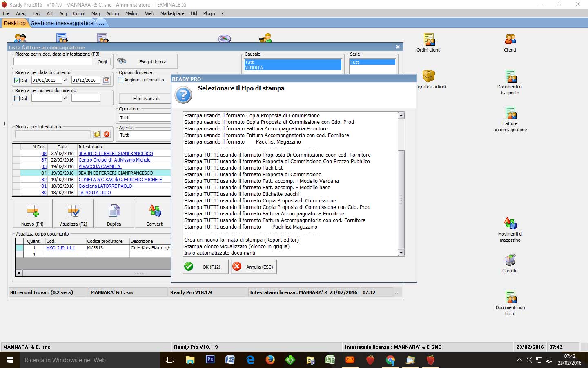This screenshot has width=588, height=368.
Task: Click the Duplica button
Action: pos(114,214)
